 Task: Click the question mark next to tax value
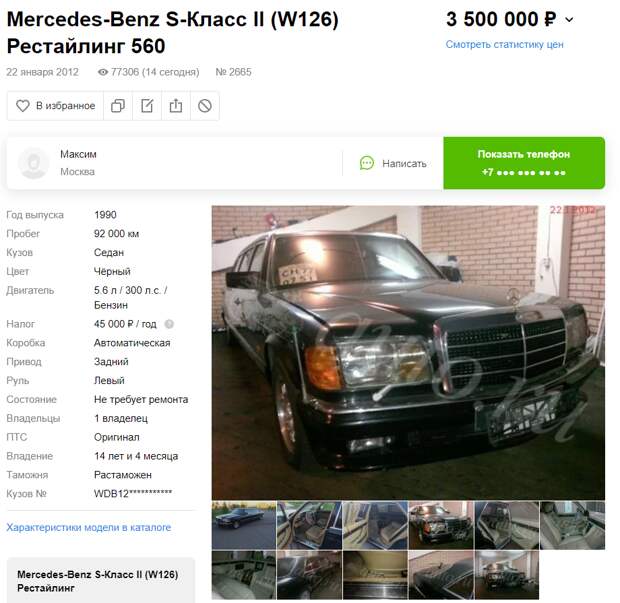[169, 324]
